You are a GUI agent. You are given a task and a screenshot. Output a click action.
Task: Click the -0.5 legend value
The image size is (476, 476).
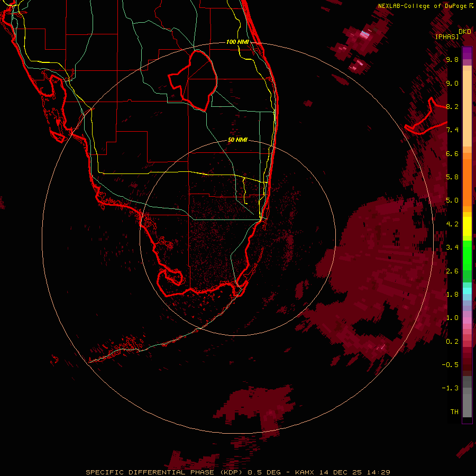click(x=450, y=365)
